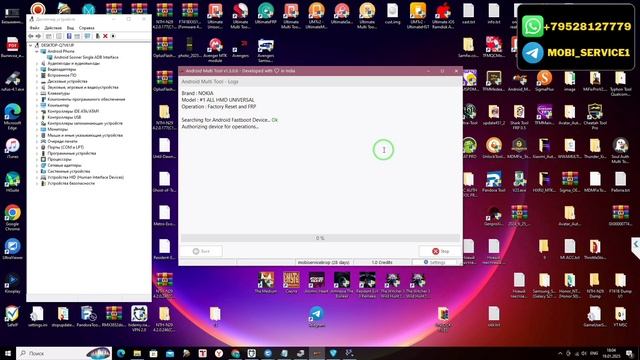Select Очереди печати row
This screenshot has height=360, width=640.
coord(62,141)
